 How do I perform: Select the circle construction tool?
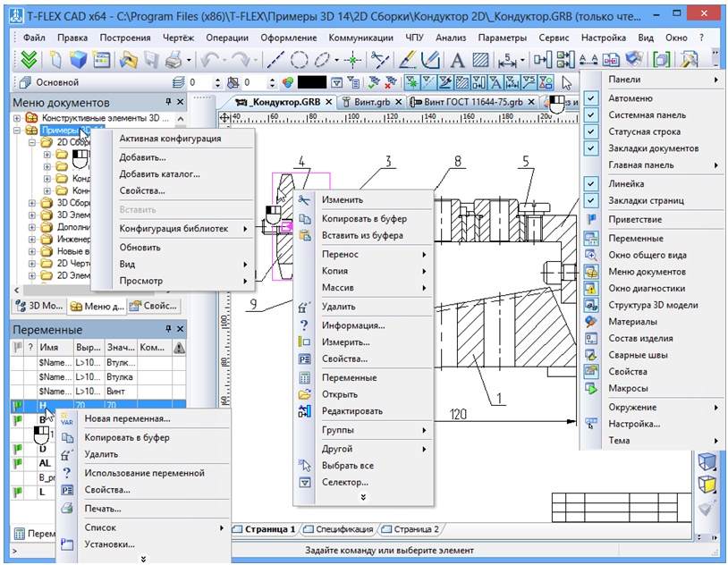pyautogui.click(x=299, y=59)
